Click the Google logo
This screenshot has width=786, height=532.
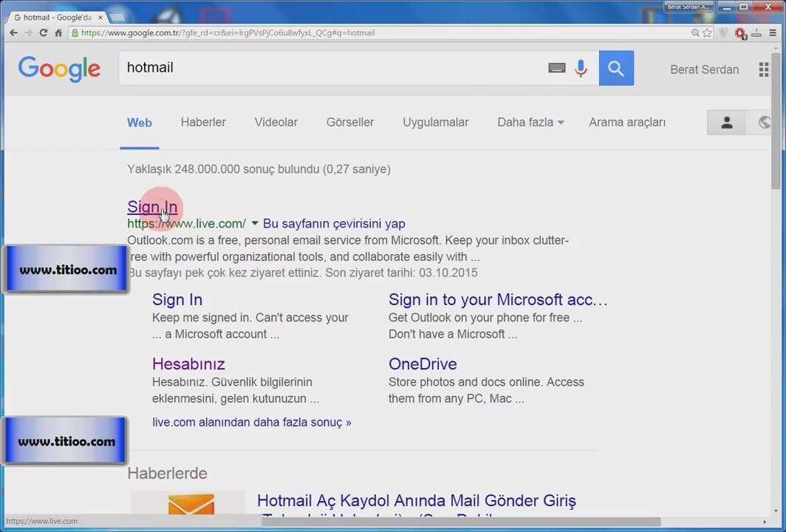(59, 69)
